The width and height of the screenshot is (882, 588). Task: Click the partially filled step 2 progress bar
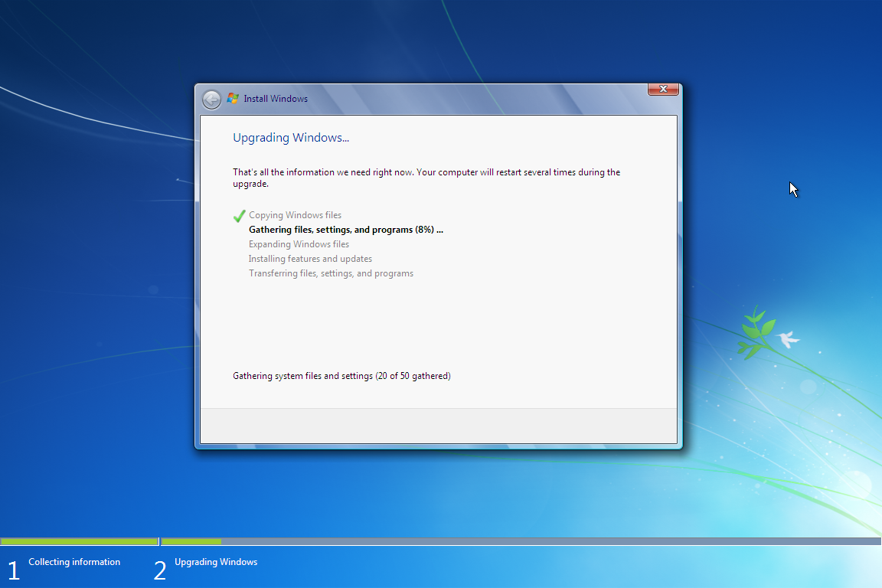pyautogui.click(x=521, y=541)
